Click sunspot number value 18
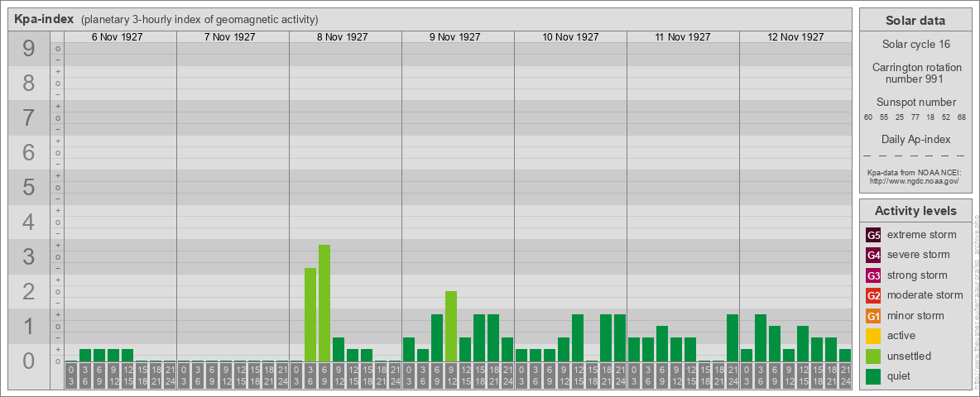 930,117
